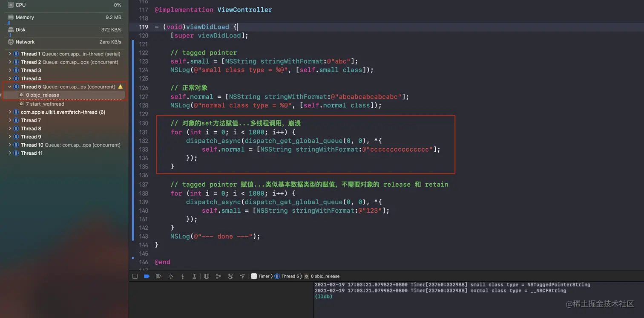Click the (lldb) console prompt
Image resolution: width=644 pixels, height=318 pixels.
pyautogui.click(x=323, y=297)
